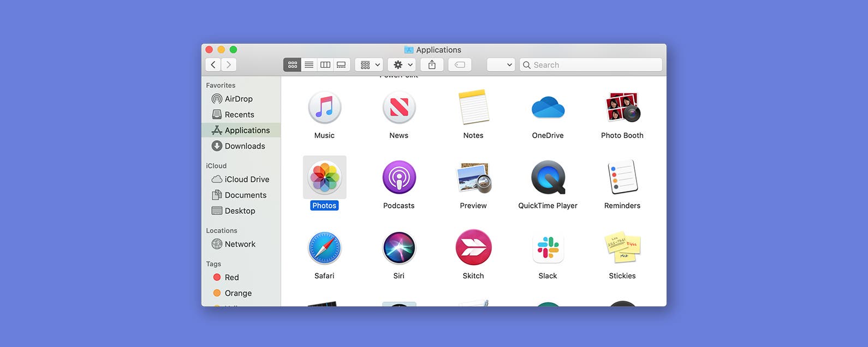Click the Share toolbar button
Screen dimensions: 868x347
click(x=432, y=65)
